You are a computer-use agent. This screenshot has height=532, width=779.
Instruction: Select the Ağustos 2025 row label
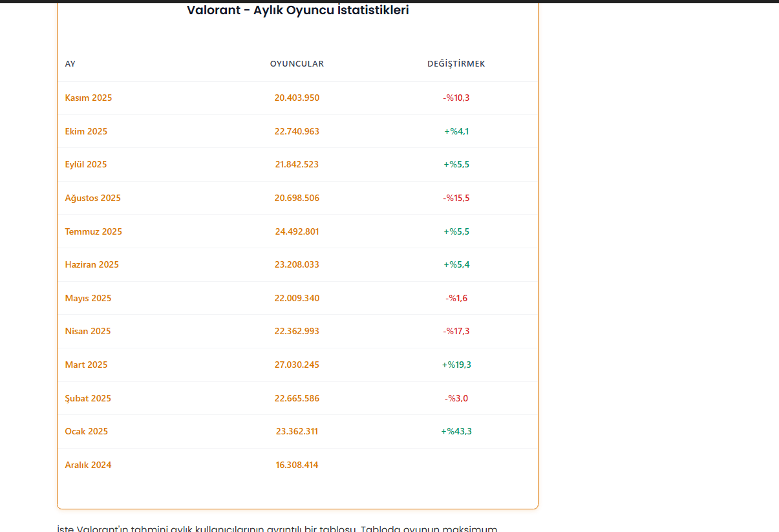[x=92, y=198]
